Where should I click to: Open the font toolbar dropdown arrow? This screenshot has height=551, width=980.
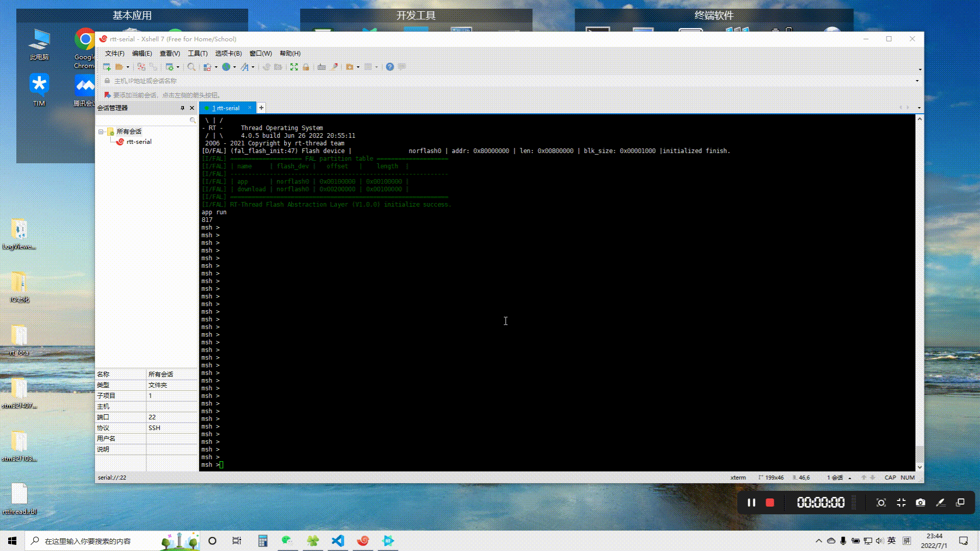pos(253,67)
